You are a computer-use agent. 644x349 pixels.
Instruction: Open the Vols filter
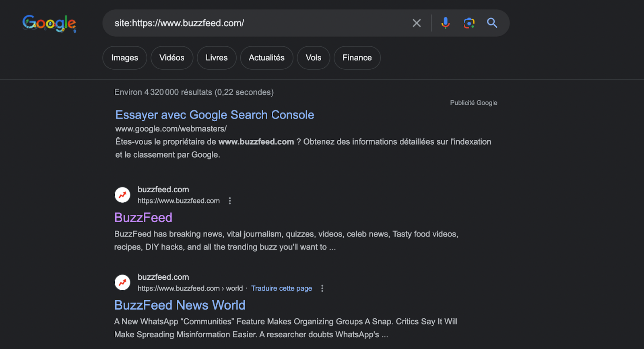pyautogui.click(x=313, y=58)
